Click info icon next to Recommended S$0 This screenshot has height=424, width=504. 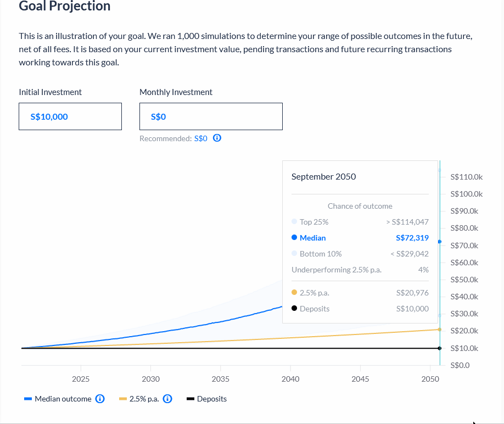pos(217,138)
